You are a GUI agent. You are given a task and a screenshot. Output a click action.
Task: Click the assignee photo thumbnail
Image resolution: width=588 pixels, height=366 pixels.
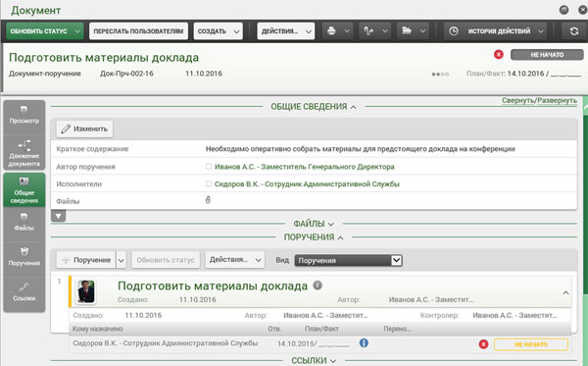pyautogui.click(x=86, y=291)
